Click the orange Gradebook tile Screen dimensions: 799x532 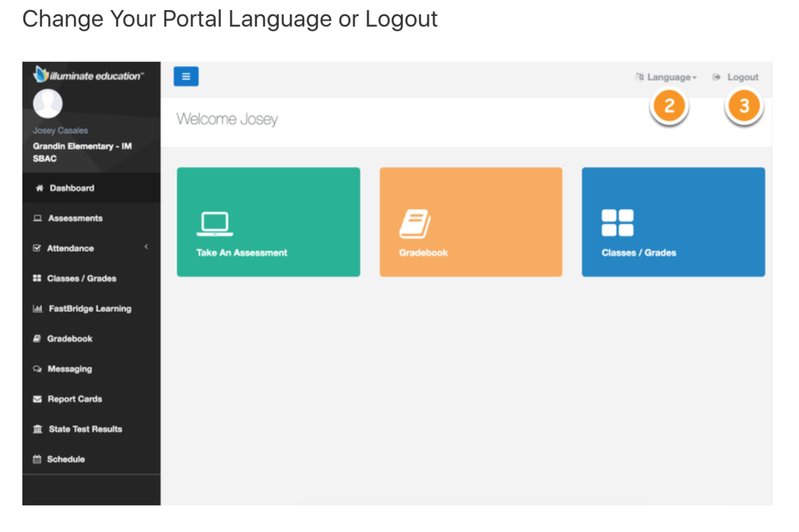point(471,222)
